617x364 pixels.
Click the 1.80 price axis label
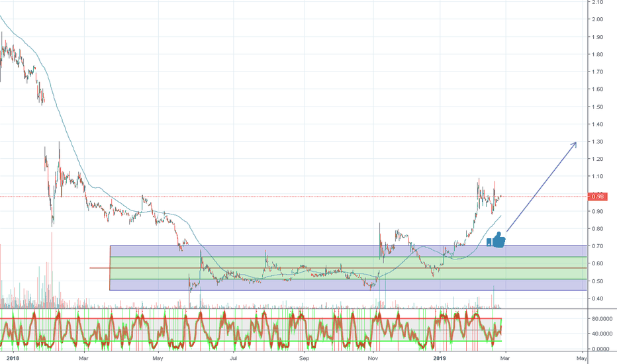597,54
